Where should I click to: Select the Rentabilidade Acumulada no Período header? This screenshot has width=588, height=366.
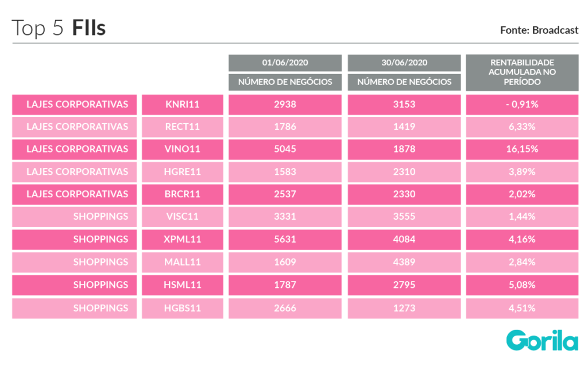(x=522, y=72)
